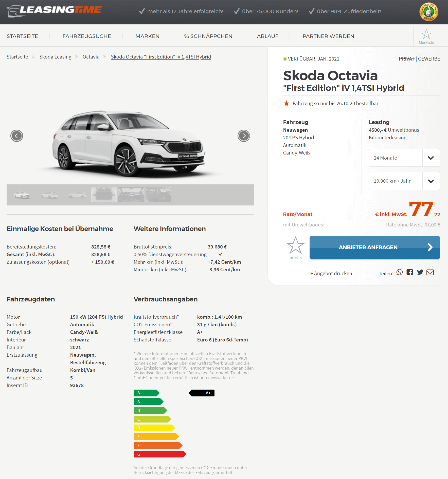Share the offer on Facebook icon
The image size is (448, 479).
(410, 272)
